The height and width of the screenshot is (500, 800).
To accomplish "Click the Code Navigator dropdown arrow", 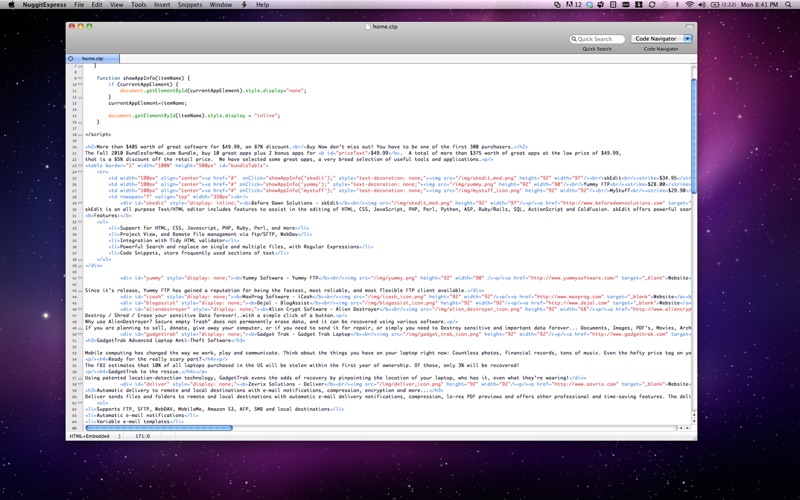I will point(688,39).
